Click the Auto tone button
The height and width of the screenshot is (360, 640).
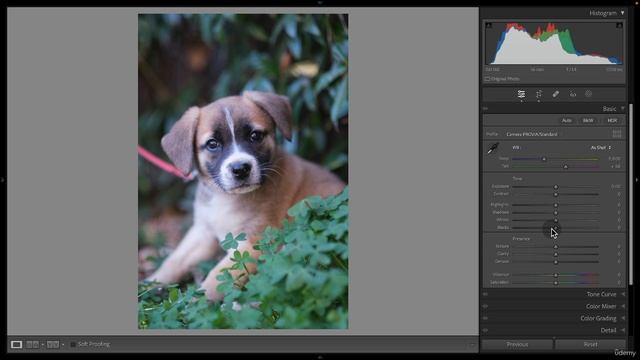click(567, 120)
